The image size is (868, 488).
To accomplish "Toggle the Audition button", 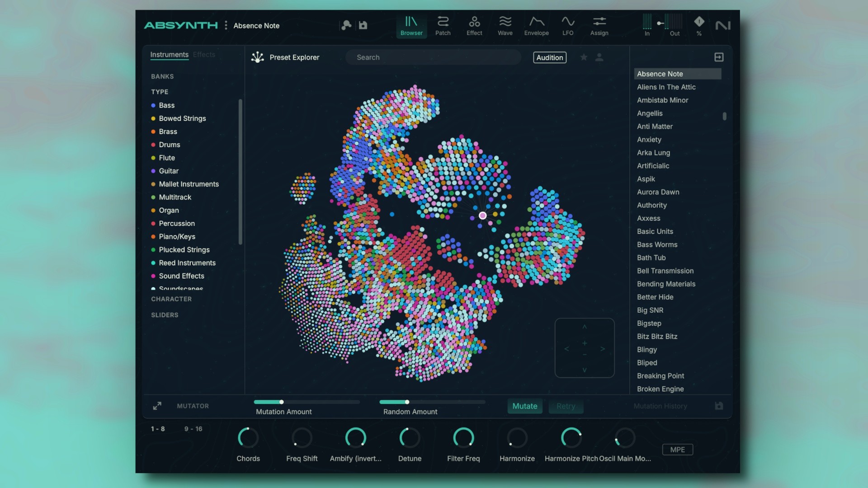I will pos(550,57).
